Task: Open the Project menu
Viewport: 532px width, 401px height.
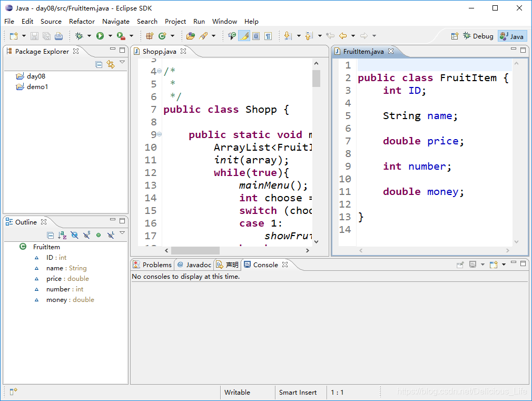Action: click(x=175, y=22)
